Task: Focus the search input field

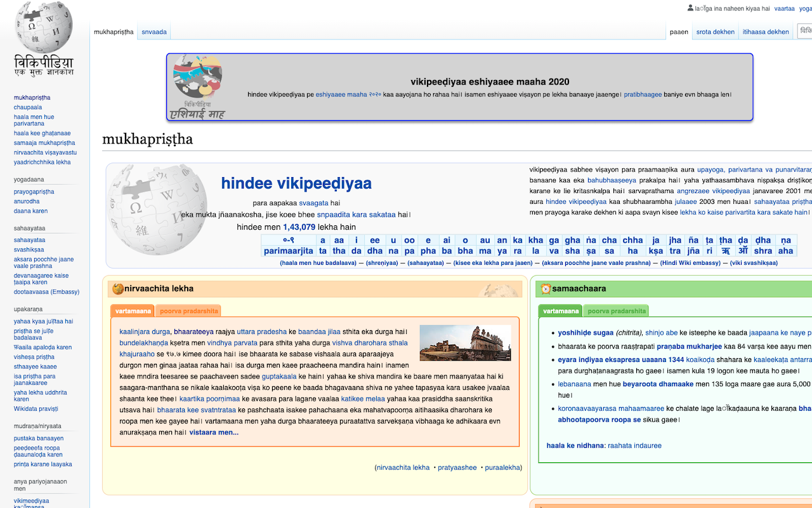Action: 804,31
